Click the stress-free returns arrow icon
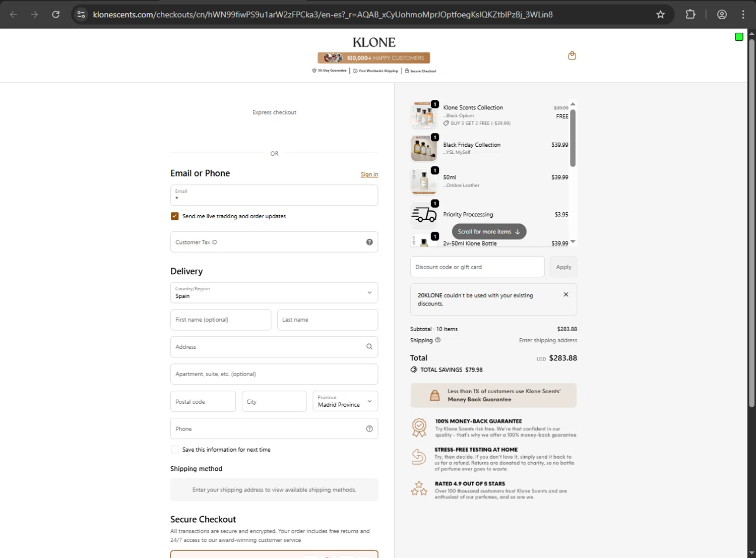 click(x=419, y=457)
